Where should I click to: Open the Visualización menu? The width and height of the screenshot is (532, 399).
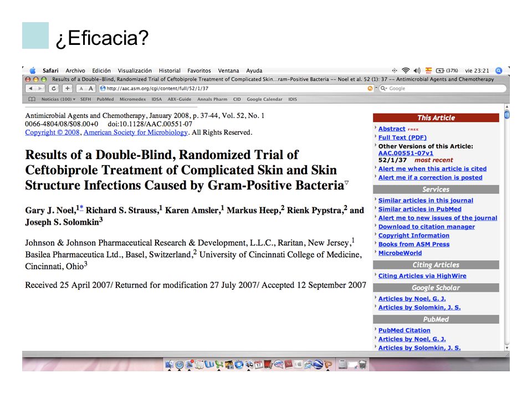pyautogui.click(x=135, y=70)
